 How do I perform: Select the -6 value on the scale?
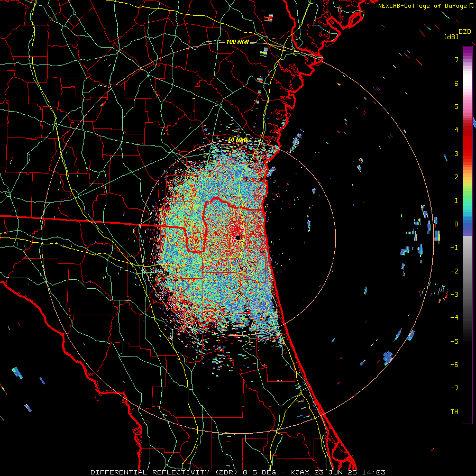point(454,365)
